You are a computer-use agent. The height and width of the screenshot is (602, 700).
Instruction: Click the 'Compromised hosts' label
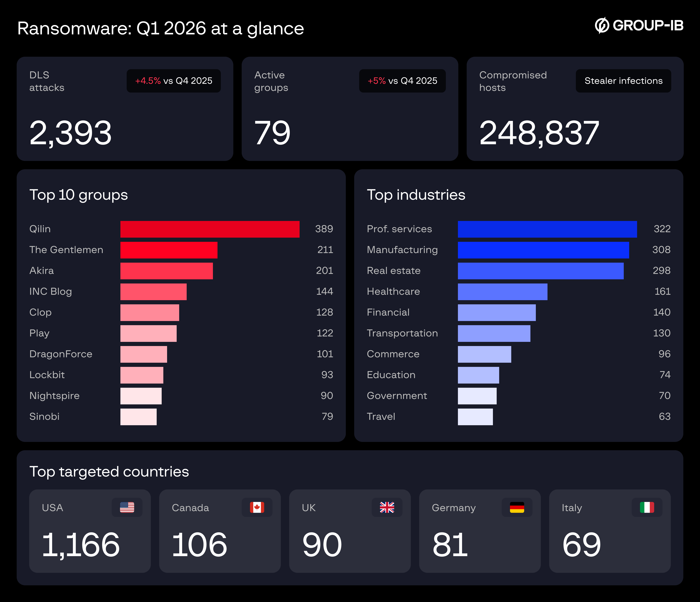click(x=513, y=82)
